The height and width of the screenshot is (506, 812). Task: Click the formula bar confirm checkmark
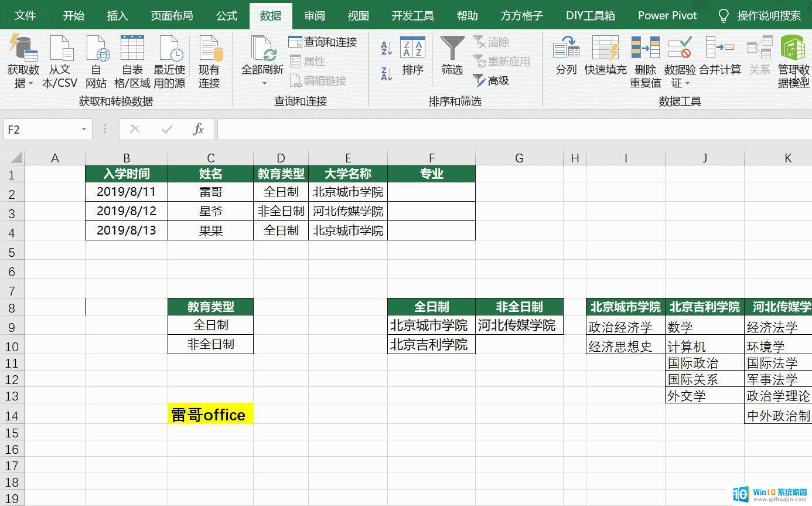click(x=167, y=129)
